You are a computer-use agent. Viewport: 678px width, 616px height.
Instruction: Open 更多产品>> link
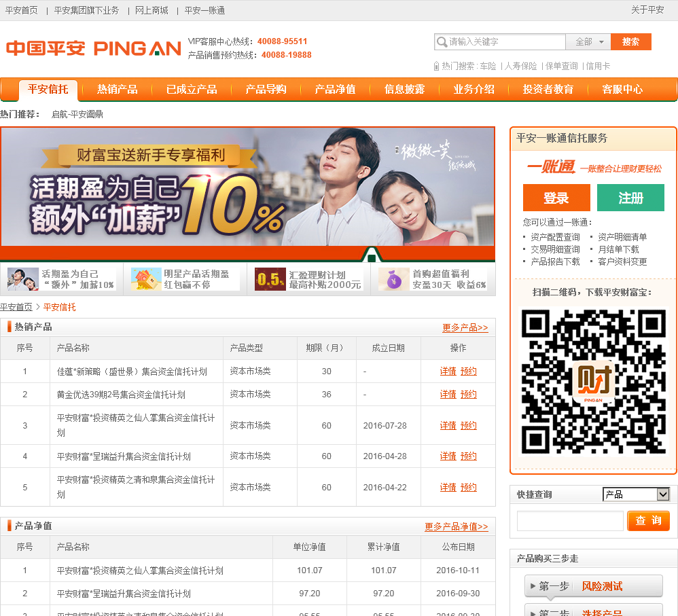click(x=465, y=327)
